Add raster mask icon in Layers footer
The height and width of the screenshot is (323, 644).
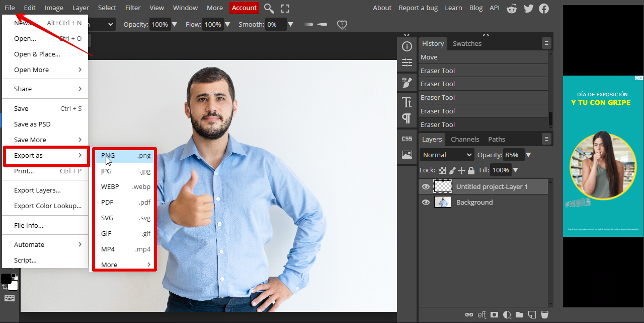[x=495, y=314]
